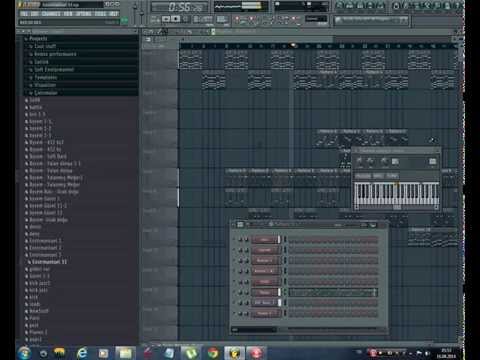Click the volume knob in channel settings window

tap(370, 161)
